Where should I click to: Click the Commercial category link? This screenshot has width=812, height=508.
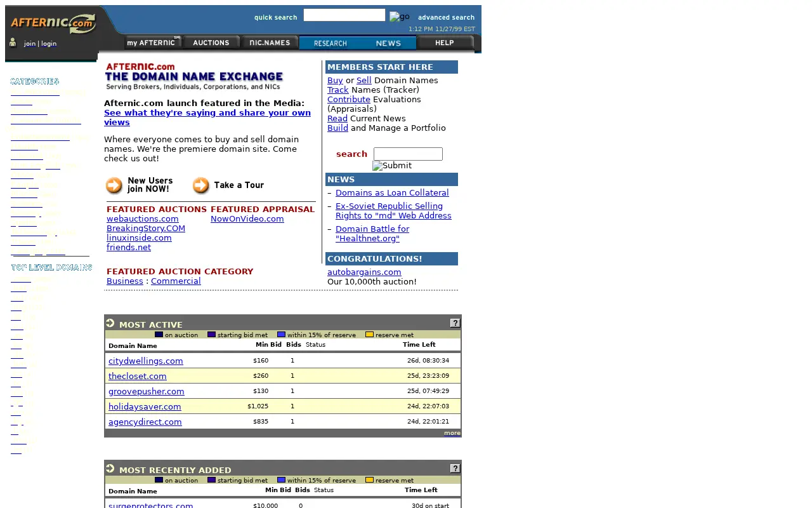tap(176, 281)
